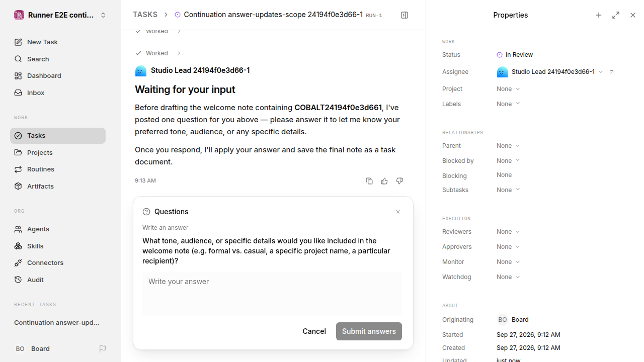The height and width of the screenshot is (362, 644).
Task: Copy the Studio Lead message
Action: [x=369, y=181]
